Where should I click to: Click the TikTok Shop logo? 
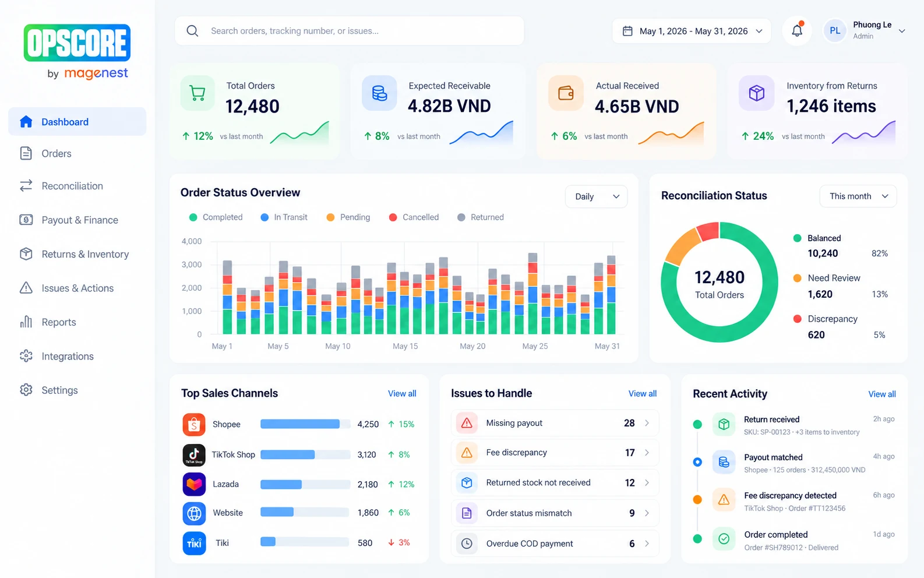194,455
